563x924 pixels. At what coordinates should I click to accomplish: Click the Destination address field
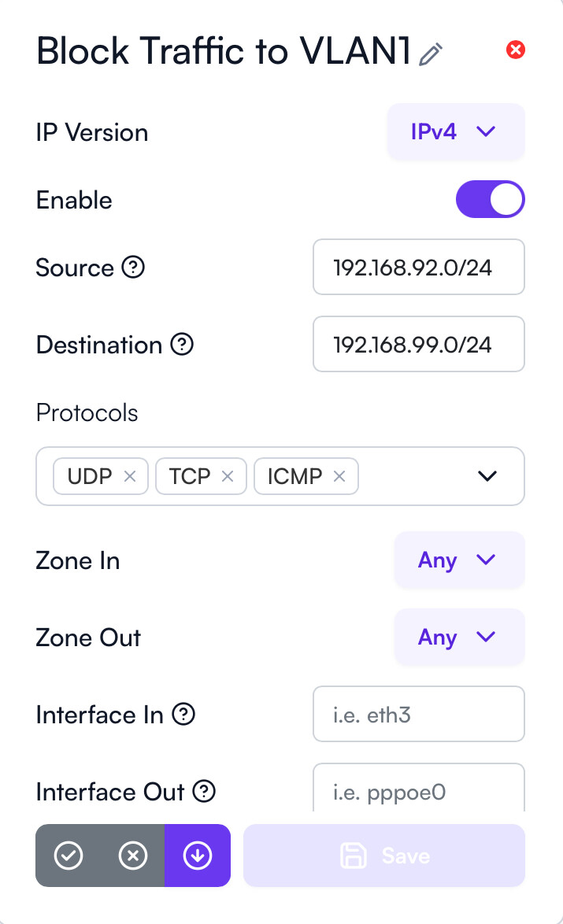pos(418,345)
